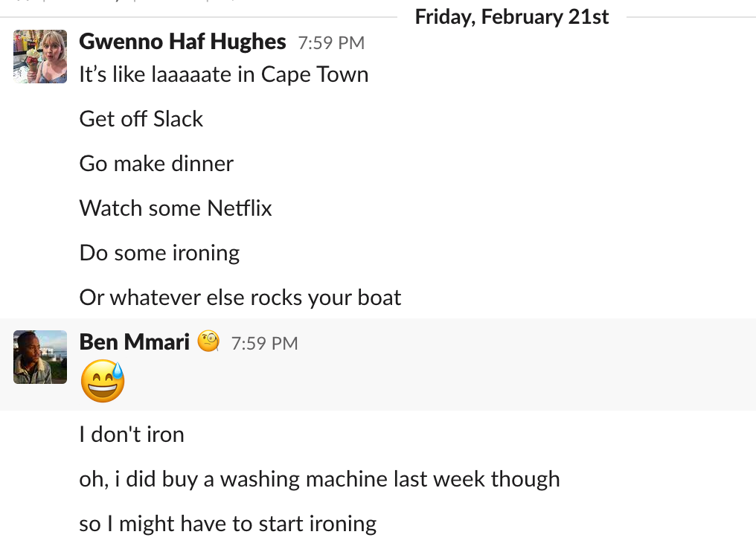Click the Gwenno Haf Hughes name link

click(x=182, y=42)
